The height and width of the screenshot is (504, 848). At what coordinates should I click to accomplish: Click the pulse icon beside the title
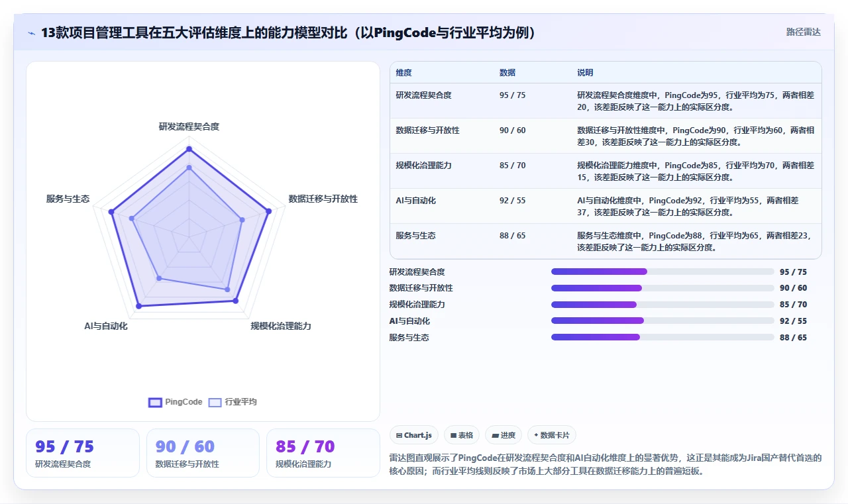(31, 33)
